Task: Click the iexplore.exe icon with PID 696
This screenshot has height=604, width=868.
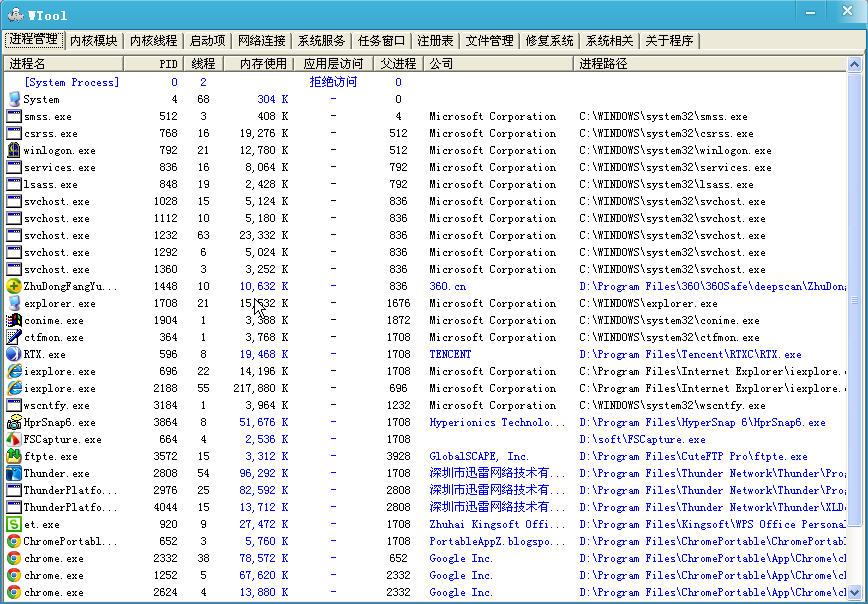Action: [x=14, y=371]
